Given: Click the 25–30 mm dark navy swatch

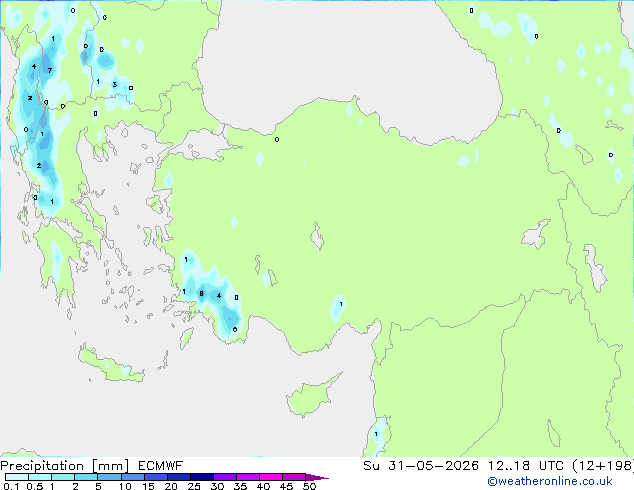Looking at the screenshot, I should click(201, 477).
